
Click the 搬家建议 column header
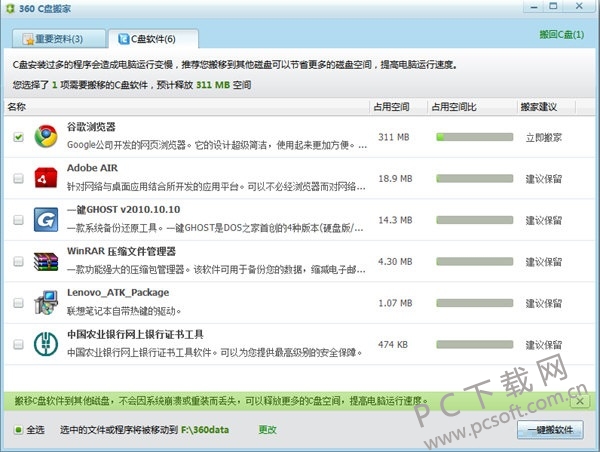[x=546, y=107]
